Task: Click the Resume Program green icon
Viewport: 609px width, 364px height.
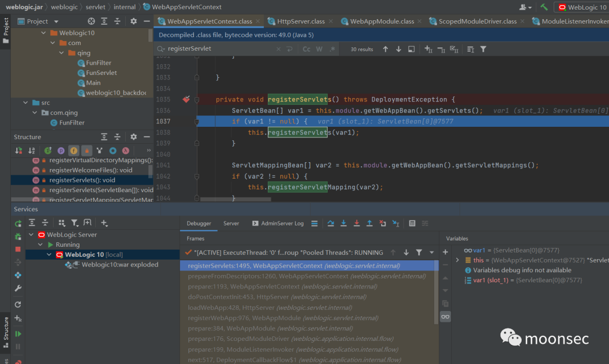Action: click(x=18, y=334)
